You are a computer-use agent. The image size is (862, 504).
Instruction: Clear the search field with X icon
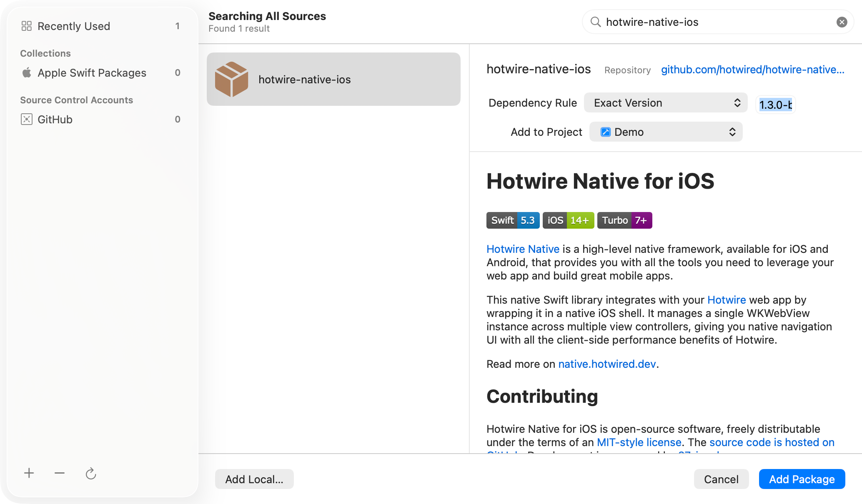point(842,22)
